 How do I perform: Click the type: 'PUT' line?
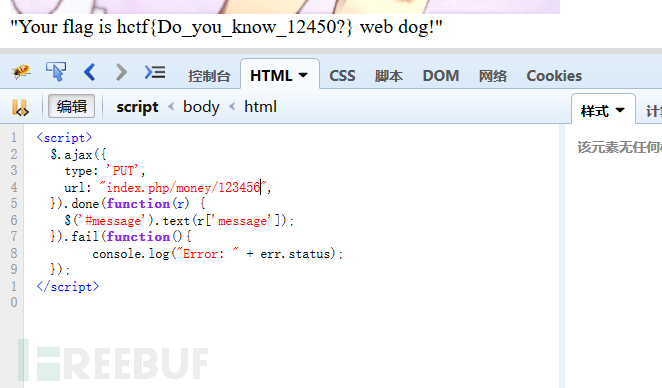[105, 171]
